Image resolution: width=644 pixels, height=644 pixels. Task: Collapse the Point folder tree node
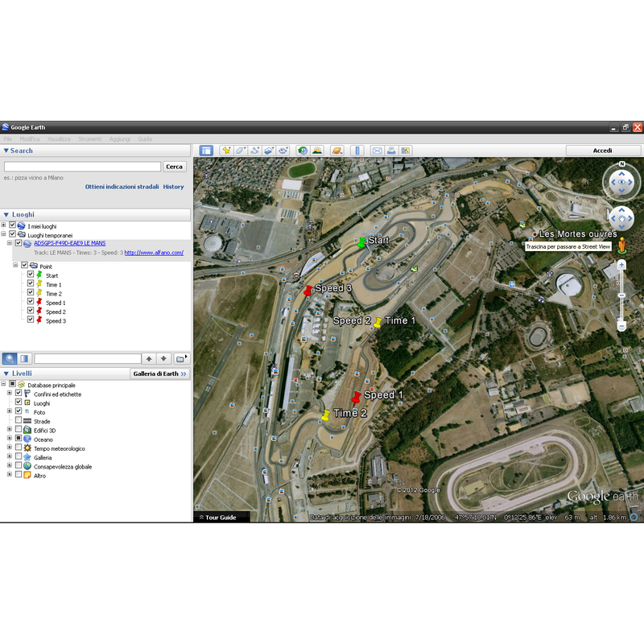tap(15, 265)
